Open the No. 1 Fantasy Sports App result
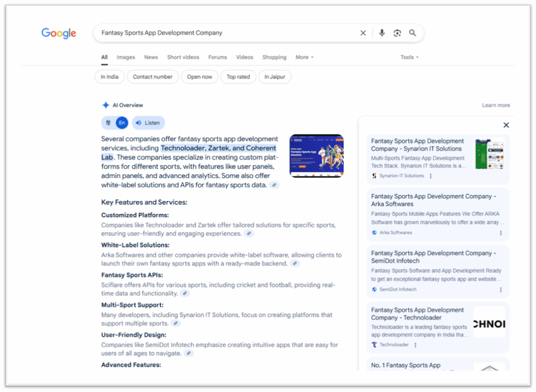536x392 pixels. coord(406,365)
